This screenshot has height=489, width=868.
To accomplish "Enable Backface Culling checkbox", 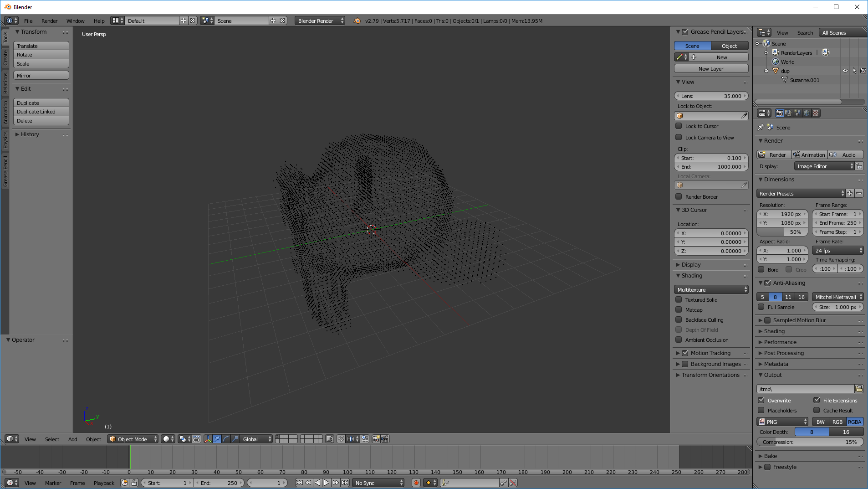I will (679, 320).
